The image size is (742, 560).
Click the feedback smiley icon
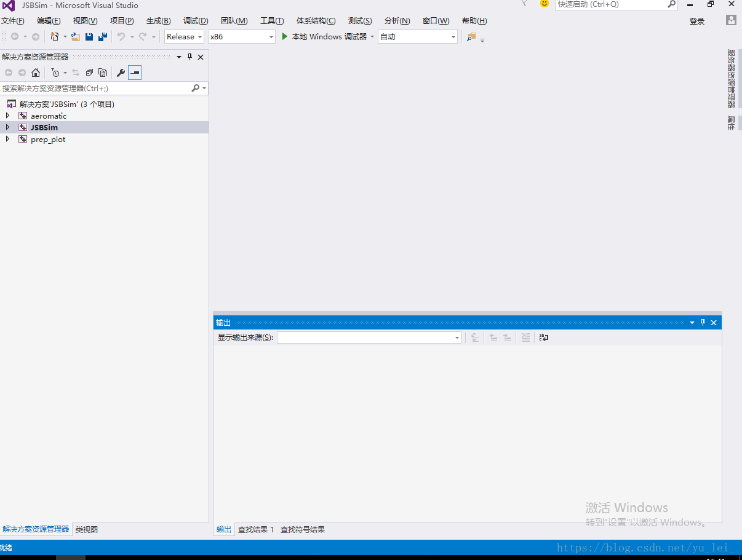(x=544, y=4)
